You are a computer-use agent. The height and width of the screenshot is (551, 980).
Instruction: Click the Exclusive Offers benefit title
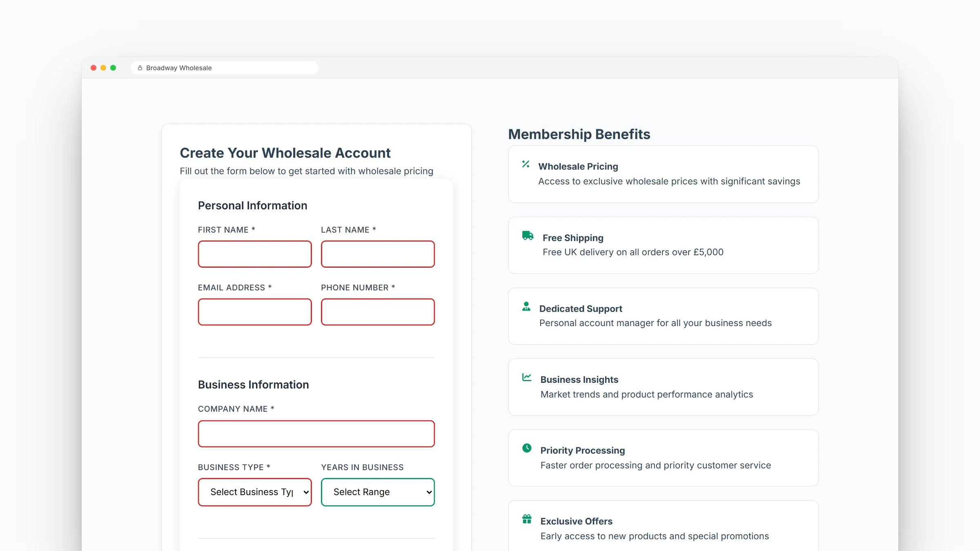(x=577, y=522)
